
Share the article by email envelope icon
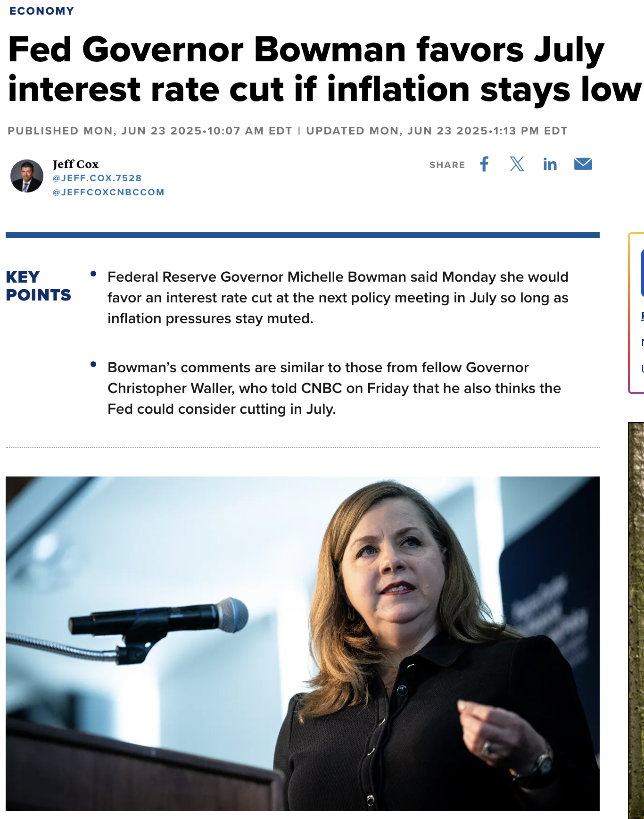(x=583, y=164)
